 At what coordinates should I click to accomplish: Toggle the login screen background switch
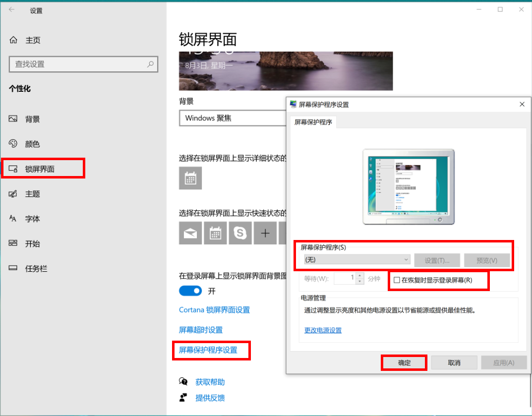point(190,291)
